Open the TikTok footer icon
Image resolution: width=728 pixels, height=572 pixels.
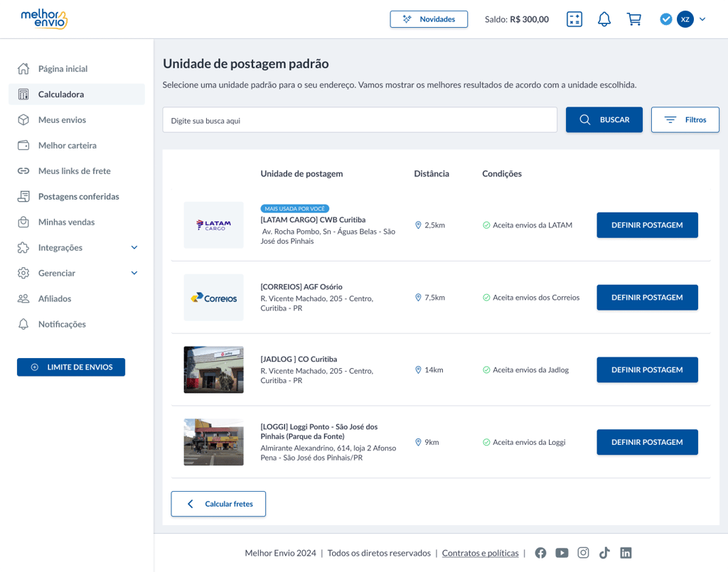[x=604, y=553]
